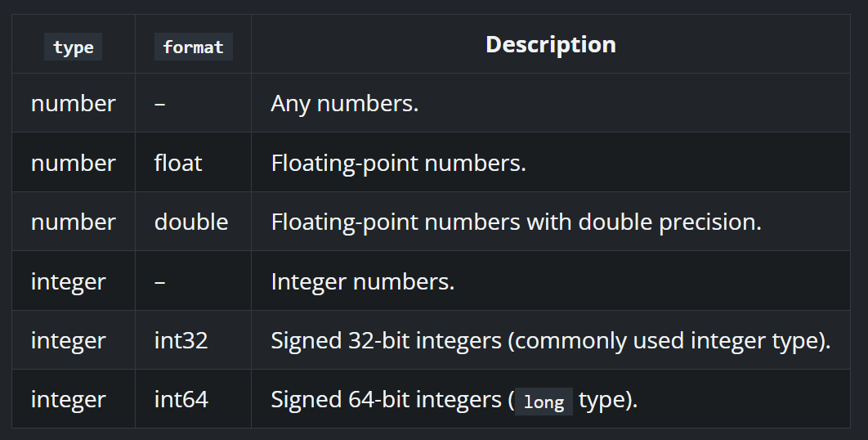The height and width of the screenshot is (440, 868).
Task: Click 'integer' in the int64 row
Action: [68, 400]
